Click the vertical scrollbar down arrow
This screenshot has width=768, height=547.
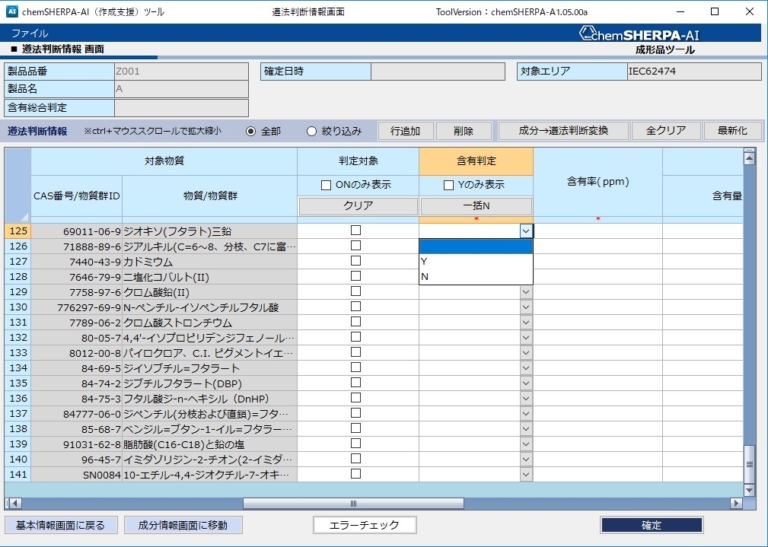(749, 488)
